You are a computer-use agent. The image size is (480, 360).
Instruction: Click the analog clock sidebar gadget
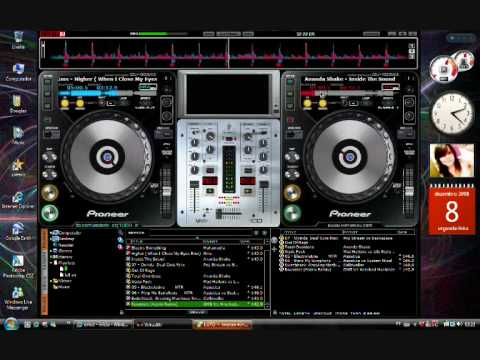[x=452, y=114]
